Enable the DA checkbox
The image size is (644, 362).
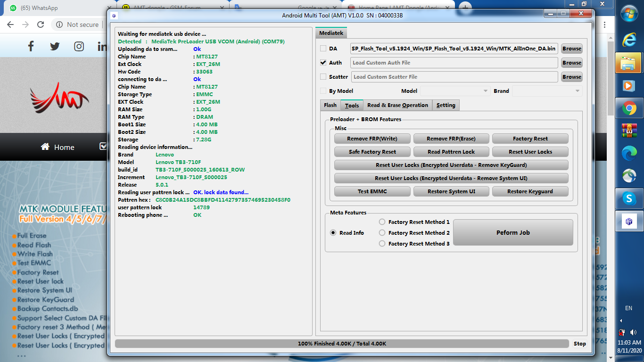click(x=323, y=49)
